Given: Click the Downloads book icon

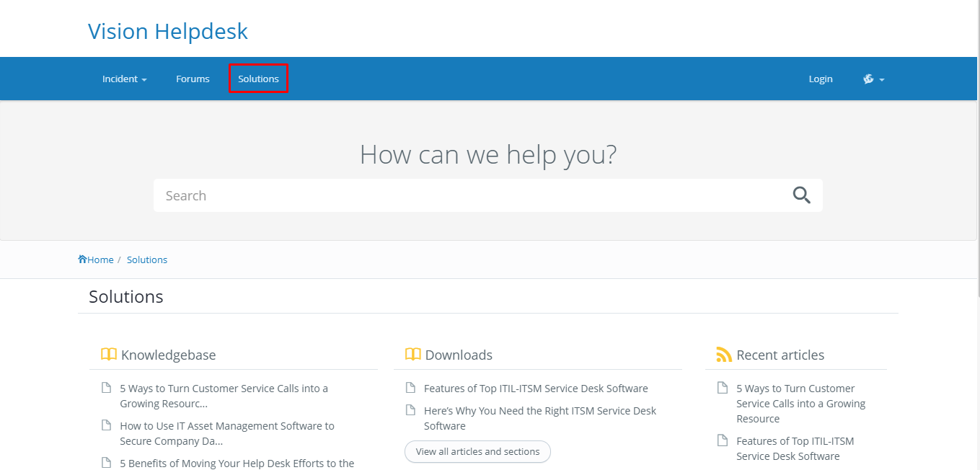Looking at the screenshot, I should coord(412,355).
